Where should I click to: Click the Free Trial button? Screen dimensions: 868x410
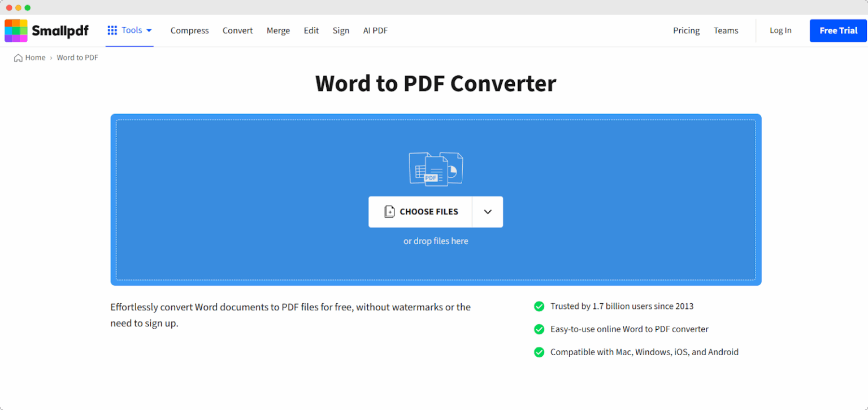pos(838,30)
